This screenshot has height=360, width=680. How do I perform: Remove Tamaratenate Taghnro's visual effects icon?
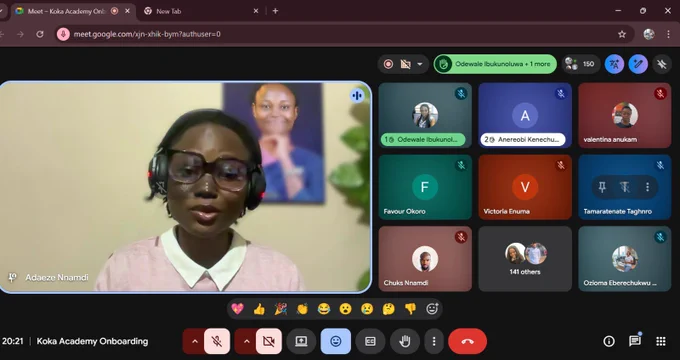[624, 187]
